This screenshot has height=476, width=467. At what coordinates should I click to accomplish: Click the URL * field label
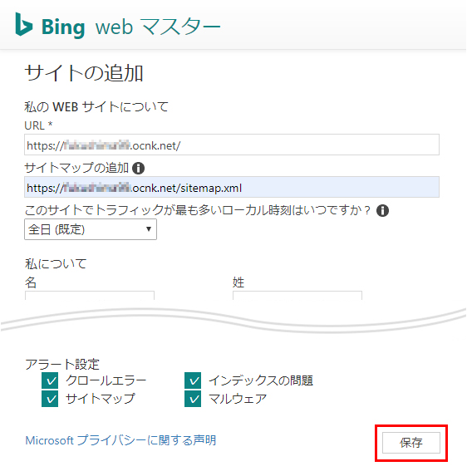tap(38, 125)
